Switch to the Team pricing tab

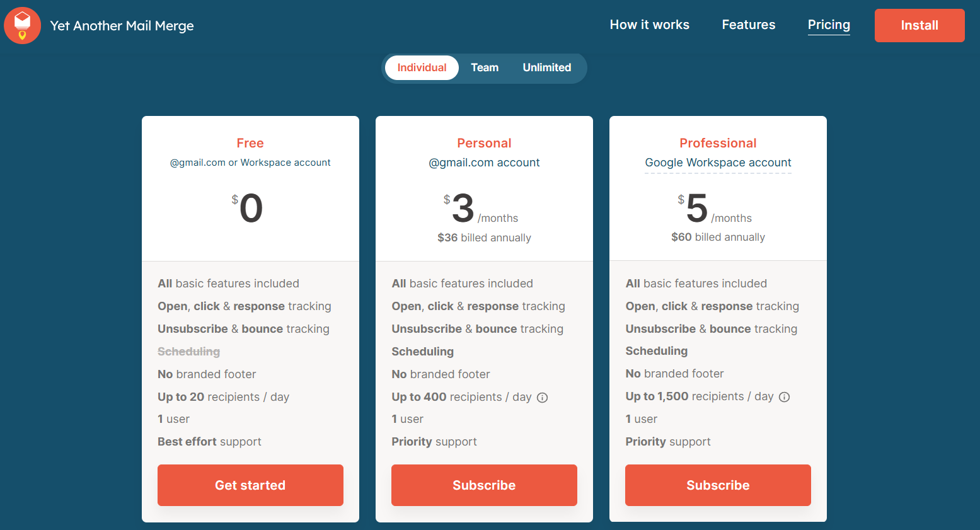pyautogui.click(x=485, y=67)
